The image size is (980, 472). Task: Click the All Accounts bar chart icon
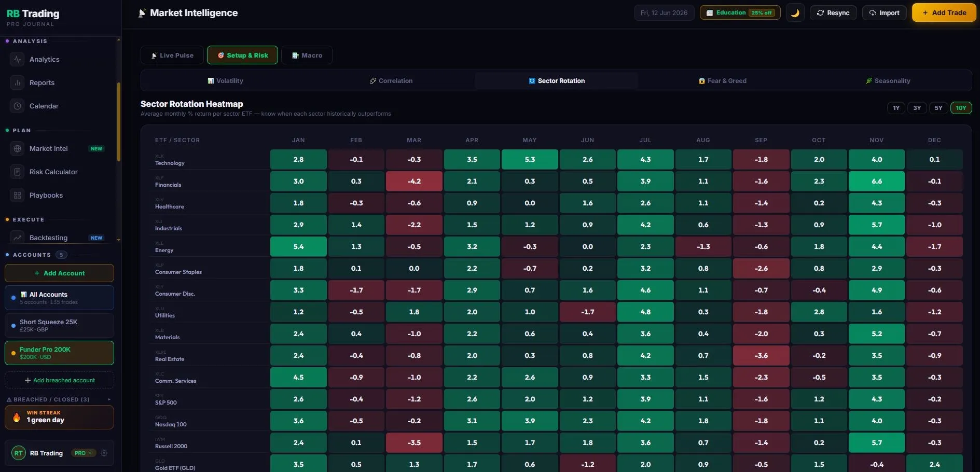pyautogui.click(x=23, y=294)
